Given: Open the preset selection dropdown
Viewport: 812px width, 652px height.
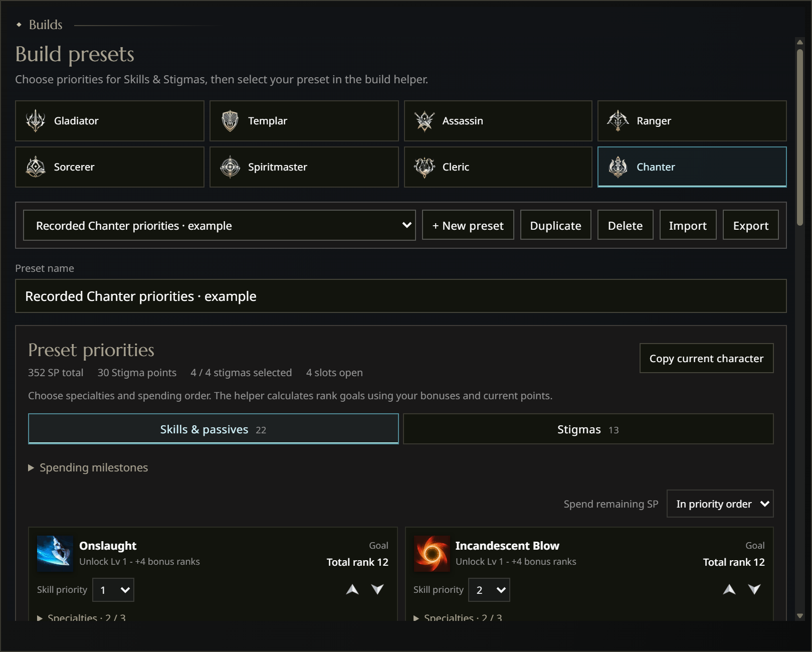Looking at the screenshot, I should 220,225.
